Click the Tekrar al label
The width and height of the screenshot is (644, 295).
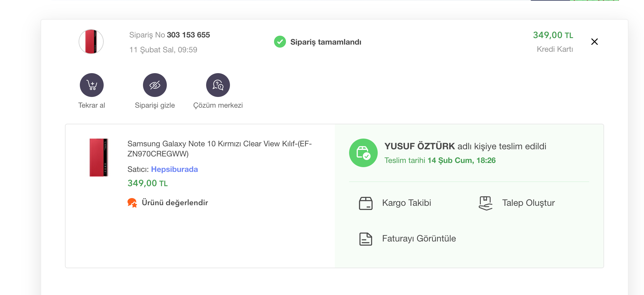[x=92, y=105]
